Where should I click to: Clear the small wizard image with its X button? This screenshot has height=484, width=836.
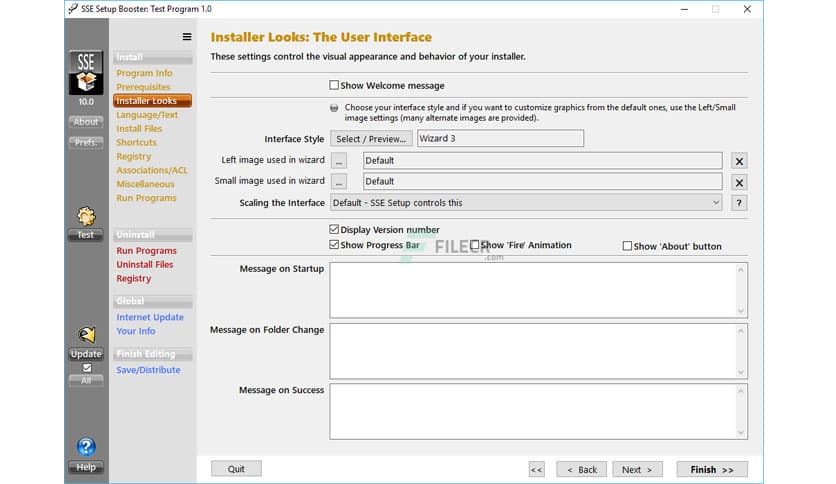pyautogui.click(x=739, y=182)
